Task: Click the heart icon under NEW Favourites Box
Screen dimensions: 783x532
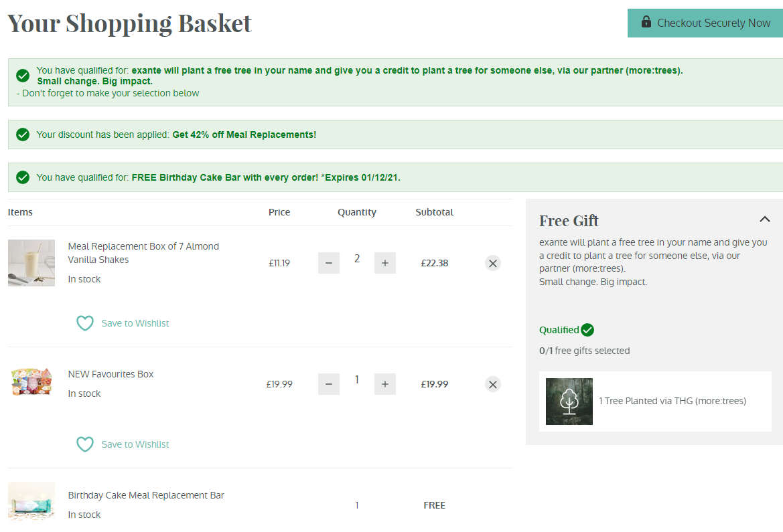Action: pos(85,444)
